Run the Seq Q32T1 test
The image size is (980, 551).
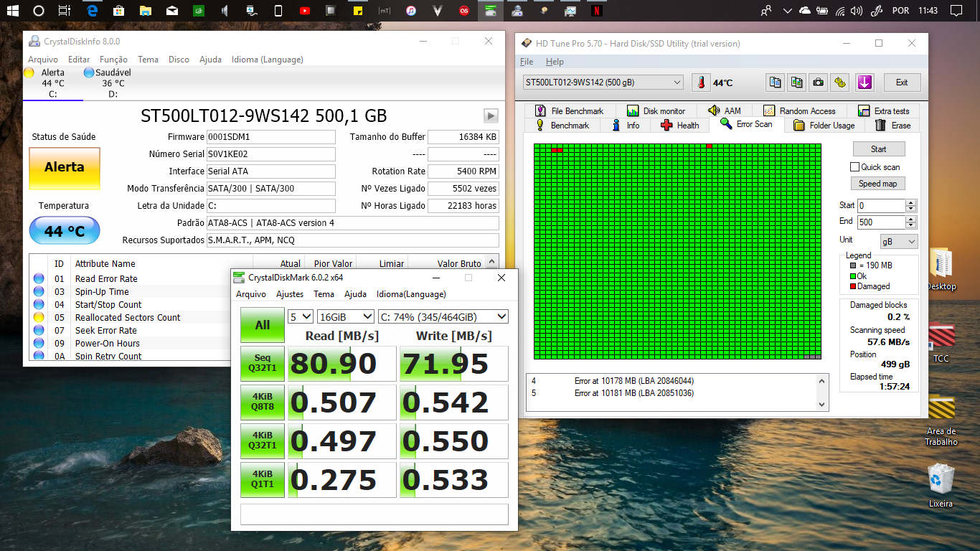(263, 364)
